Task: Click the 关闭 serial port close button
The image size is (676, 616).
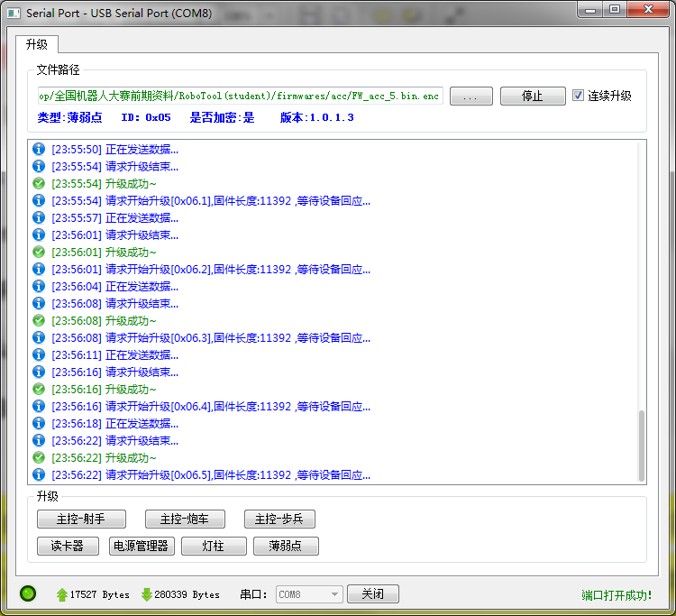Action: [373, 594]
